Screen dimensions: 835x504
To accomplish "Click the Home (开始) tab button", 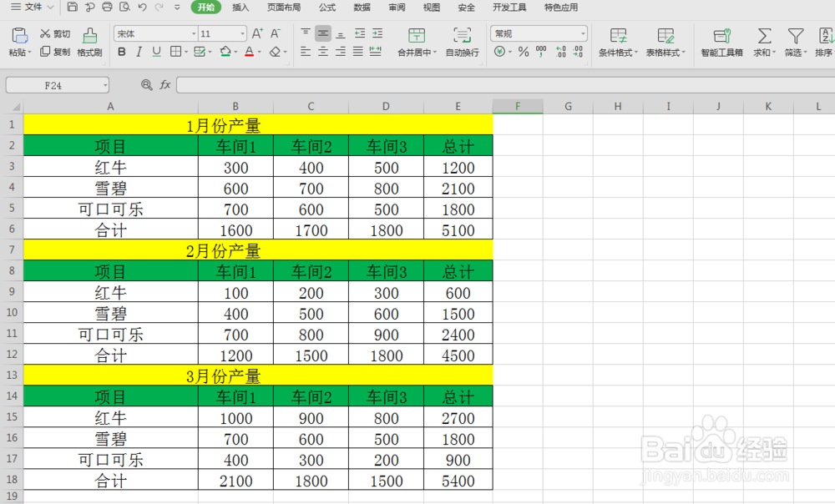I will click(205, 8).
